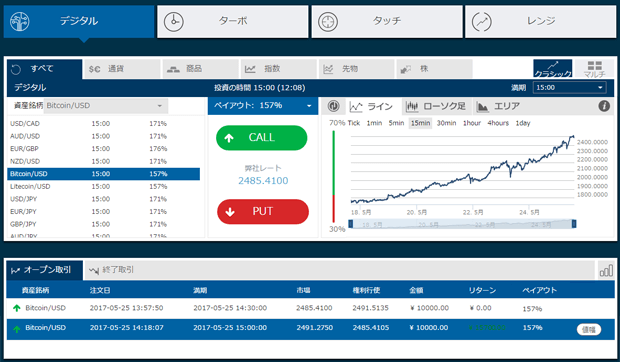Open the chart info icon

[x=604, y=106]
